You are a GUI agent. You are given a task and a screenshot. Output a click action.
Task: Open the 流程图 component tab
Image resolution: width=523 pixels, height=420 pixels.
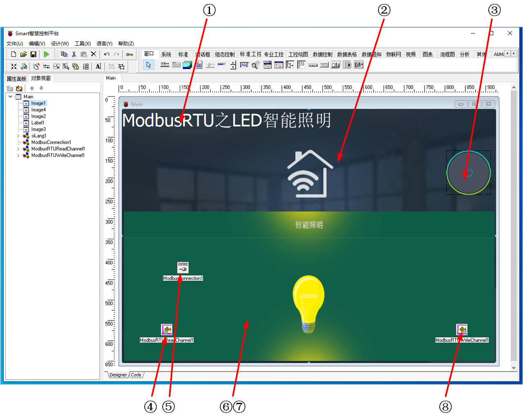447,54
